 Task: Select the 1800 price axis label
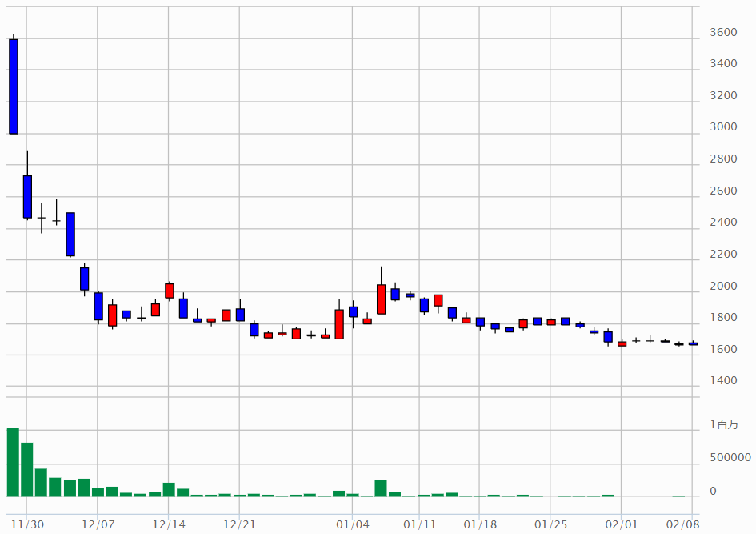(x=723, y=317)
